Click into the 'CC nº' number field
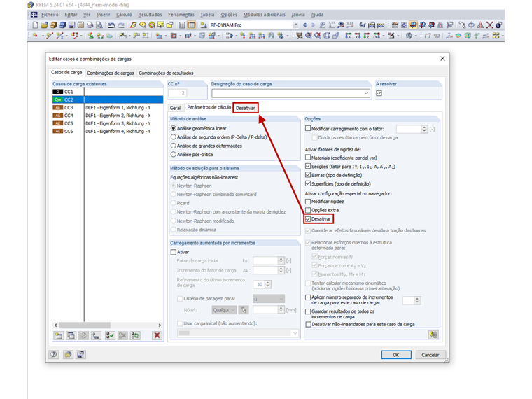Screen dimensions: 532x399 pos(177,93)
